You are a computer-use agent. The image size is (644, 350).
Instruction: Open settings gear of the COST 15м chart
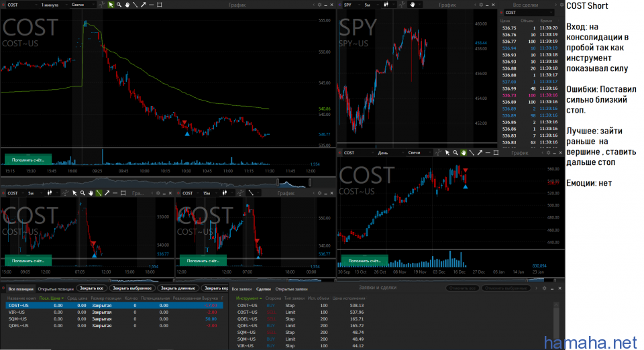[319, 193]
